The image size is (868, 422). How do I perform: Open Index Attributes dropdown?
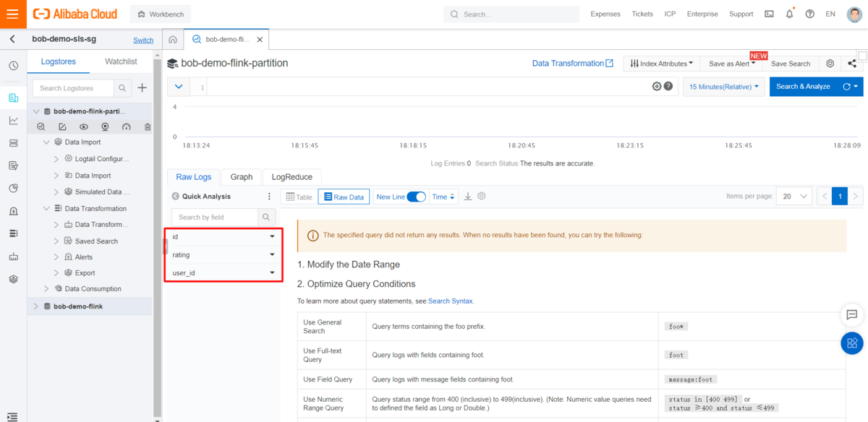tap(663, 64)
